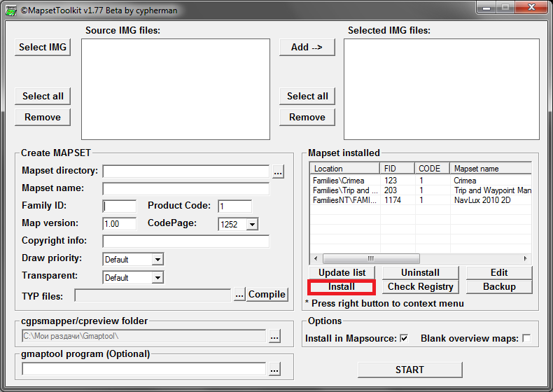Click browse button next to Mapset directory
This screenshot has width=553, height=392.
278,171
